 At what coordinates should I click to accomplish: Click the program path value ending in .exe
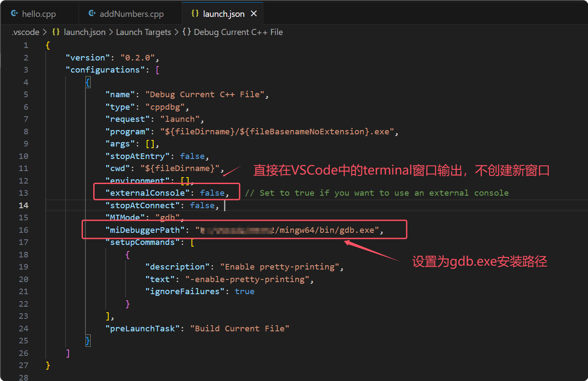277,131
